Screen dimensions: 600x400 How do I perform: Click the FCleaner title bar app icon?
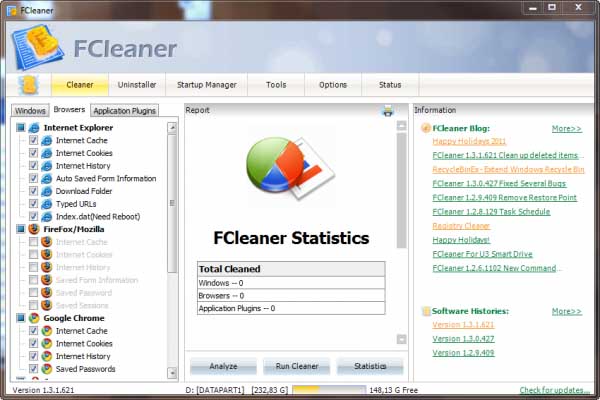(12, 10)
